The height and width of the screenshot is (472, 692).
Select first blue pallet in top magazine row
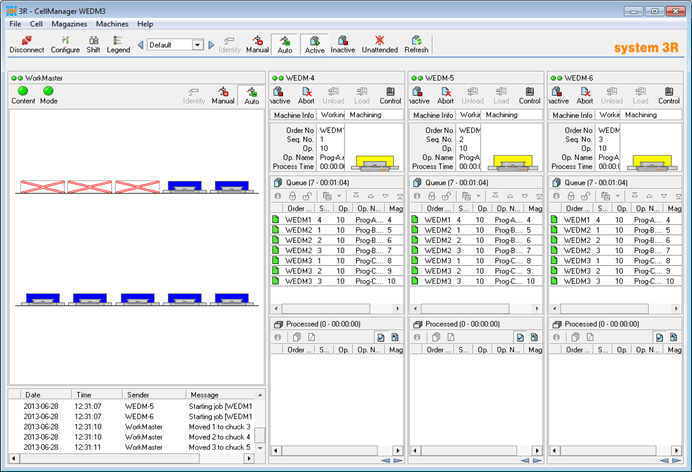pyautogui.click(x=184, y=186)
